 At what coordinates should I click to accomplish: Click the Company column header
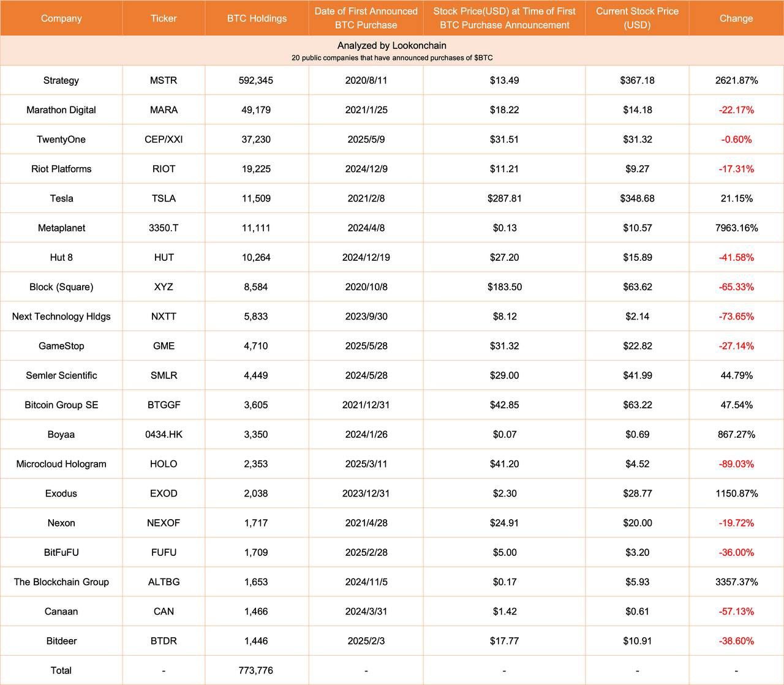click(61, 18)
